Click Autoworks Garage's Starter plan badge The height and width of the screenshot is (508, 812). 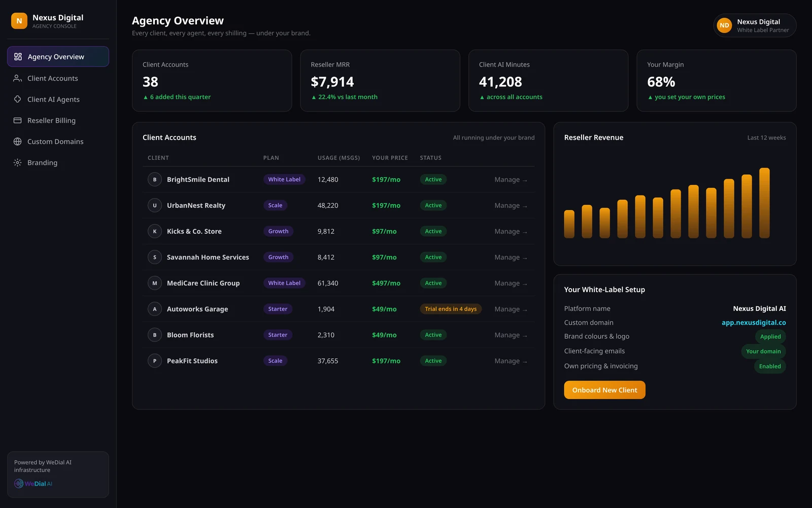(x=278, y=309)
